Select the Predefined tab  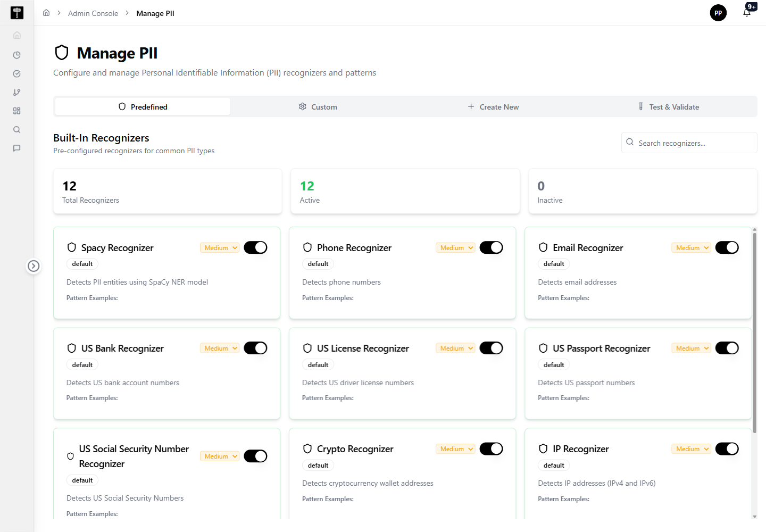(143, 106)
